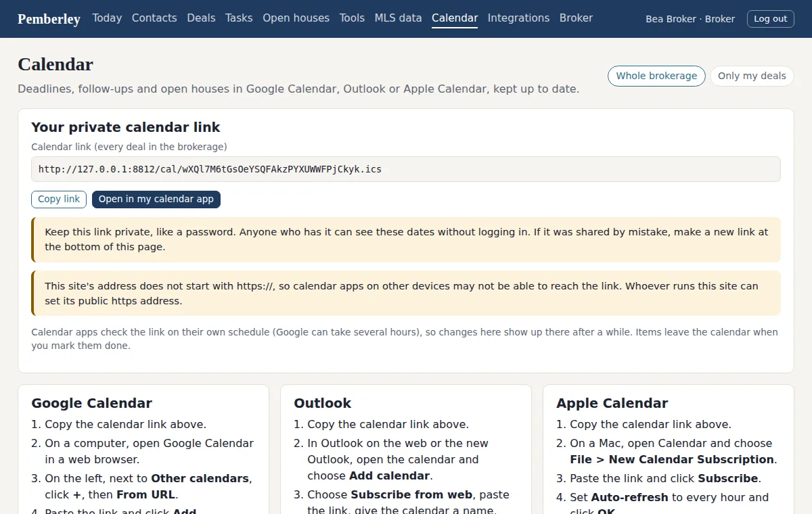Open the Tools menu item
Screen dimensions: 812x514
(x=352, y=18)
